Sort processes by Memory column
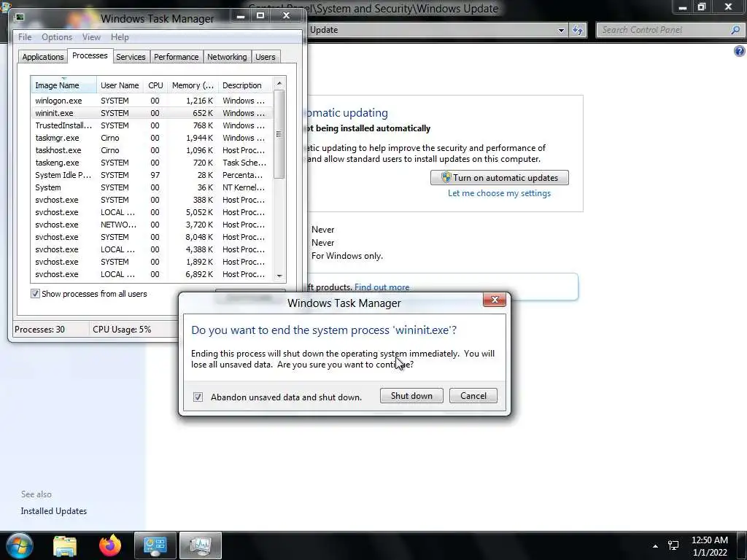 click(x=193, y=85)
